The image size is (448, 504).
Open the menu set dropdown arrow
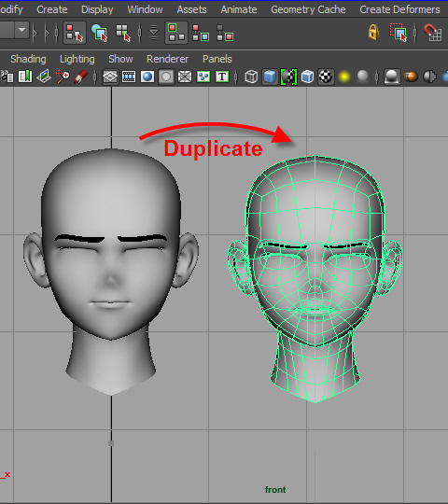click(21, 30)
